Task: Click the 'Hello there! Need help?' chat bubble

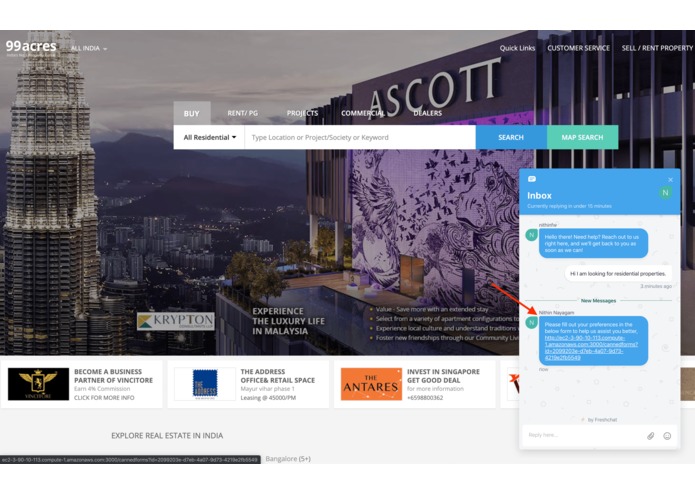Action: 593,243
